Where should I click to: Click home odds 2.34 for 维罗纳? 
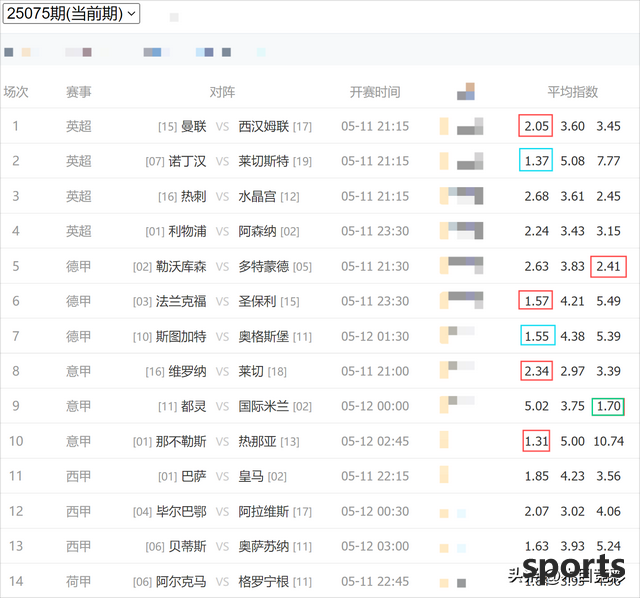click(537, 371)
